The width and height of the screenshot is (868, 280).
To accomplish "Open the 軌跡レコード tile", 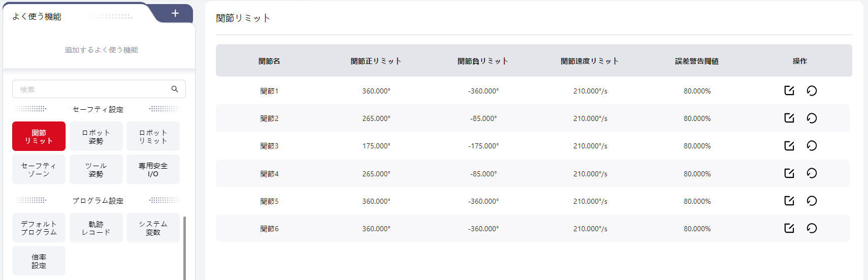I will click(x=96, y=228).
